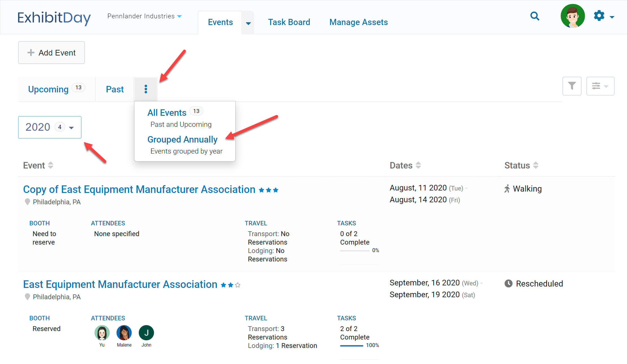Click 'Need to reserve' booth status
The width and height of the screenshot is (627, 364).
click(x=44, y=238)
